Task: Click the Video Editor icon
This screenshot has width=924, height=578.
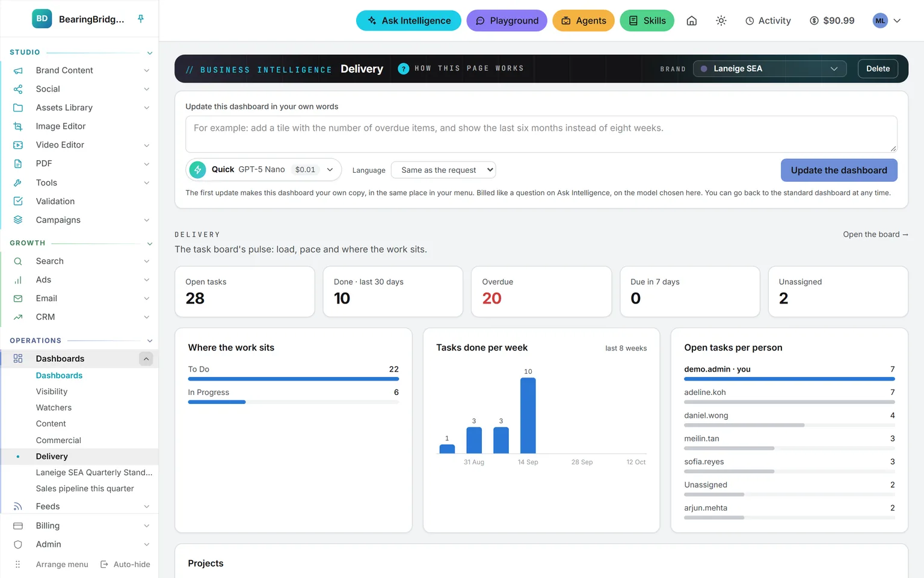Action: coord(18,145)
